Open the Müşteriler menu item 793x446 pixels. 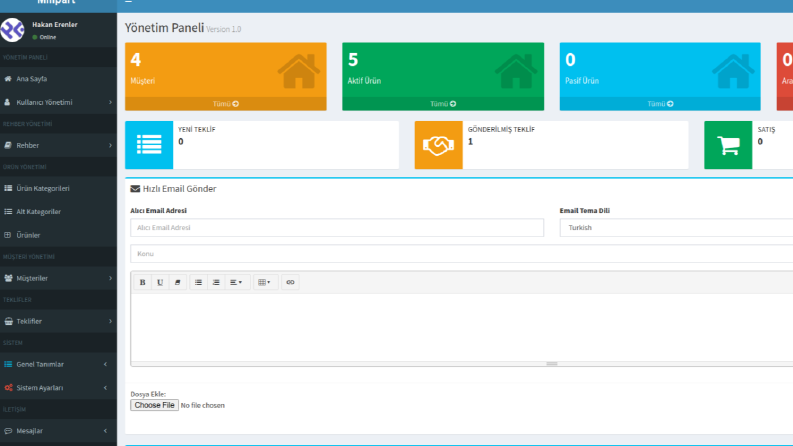[x=58, y=278]
